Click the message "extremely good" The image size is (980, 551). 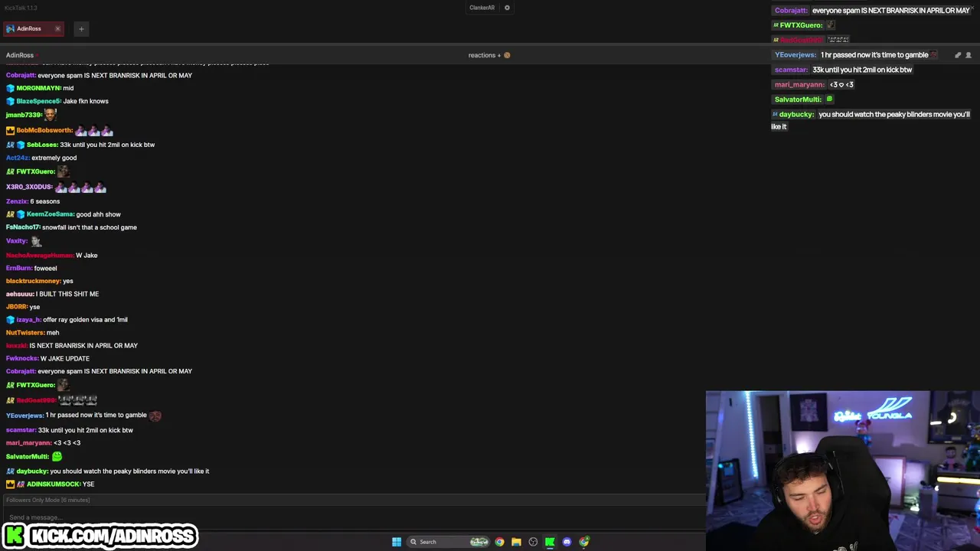tap(54, 158)
